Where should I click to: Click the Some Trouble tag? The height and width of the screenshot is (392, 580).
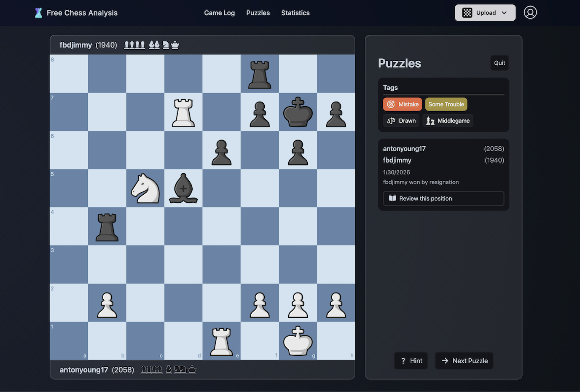(x=446, y=104)
